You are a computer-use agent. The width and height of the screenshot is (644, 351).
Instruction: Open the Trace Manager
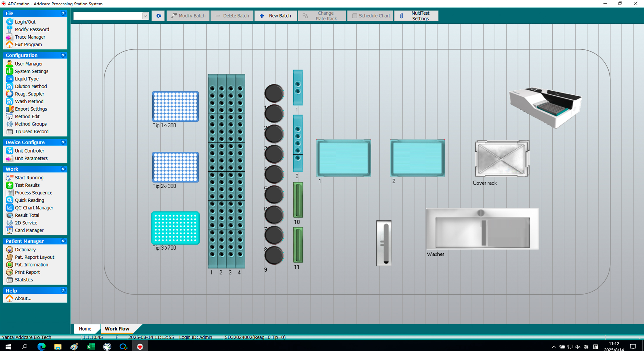[x=30, y=37]
